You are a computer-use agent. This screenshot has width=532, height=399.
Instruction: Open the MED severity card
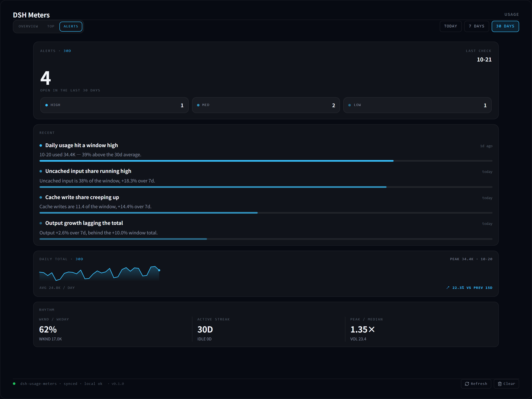click(x=266, y=105)
